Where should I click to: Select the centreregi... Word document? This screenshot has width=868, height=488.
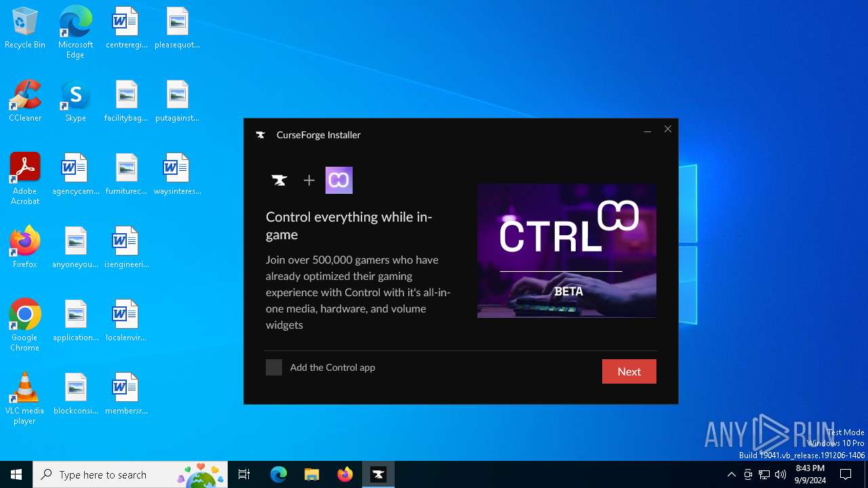coord(126,28)
